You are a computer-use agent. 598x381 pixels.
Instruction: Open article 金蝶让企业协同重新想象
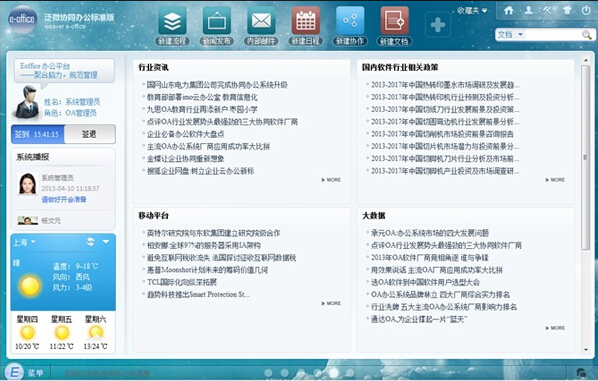pos(185,159)
